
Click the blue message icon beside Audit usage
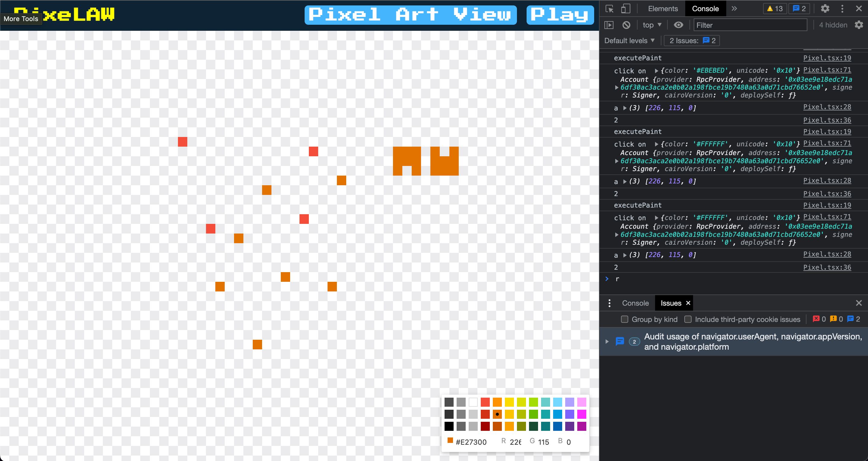pos(620,341)
